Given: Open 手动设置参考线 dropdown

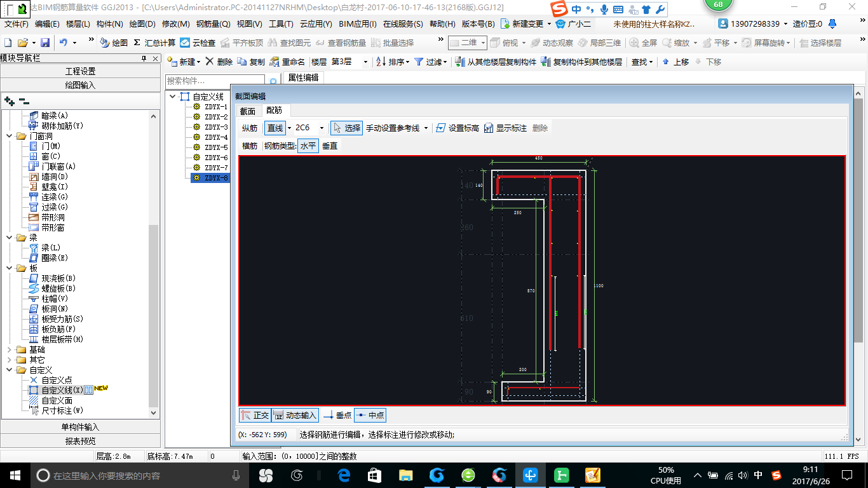Looking at the screenshot, I should coord(424,128).
